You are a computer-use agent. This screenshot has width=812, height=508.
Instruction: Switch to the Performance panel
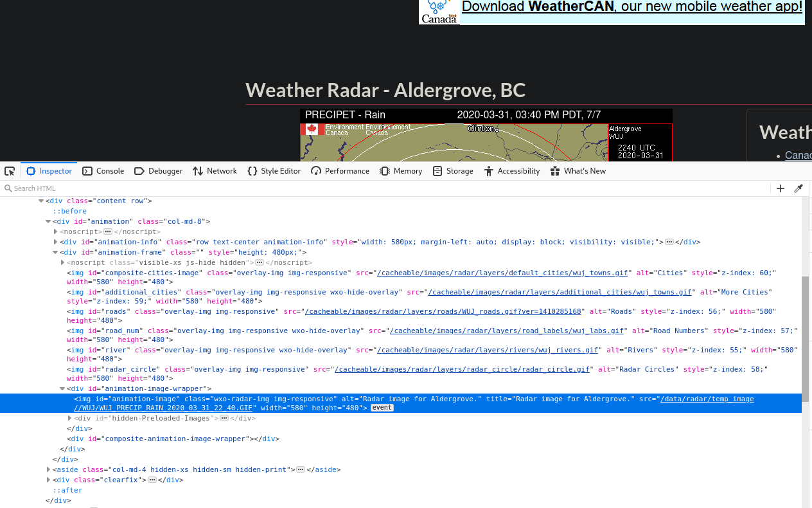coord(340,171)
